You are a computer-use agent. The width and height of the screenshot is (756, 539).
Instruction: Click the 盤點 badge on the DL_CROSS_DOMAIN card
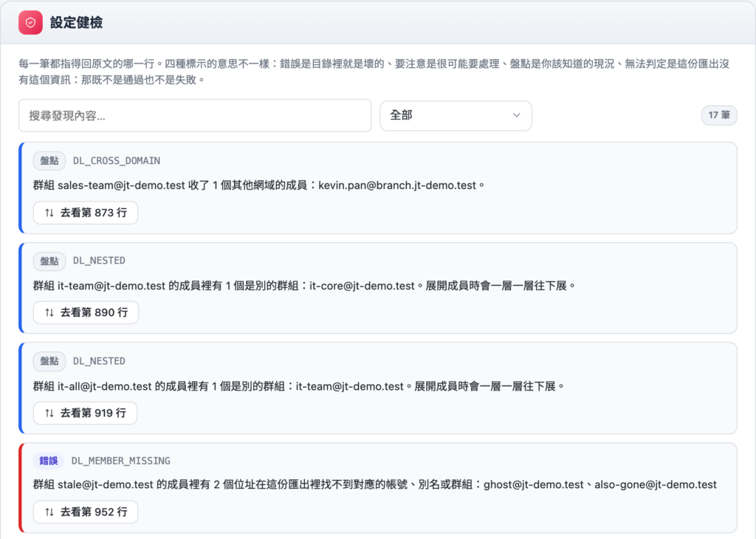(49, 161)
